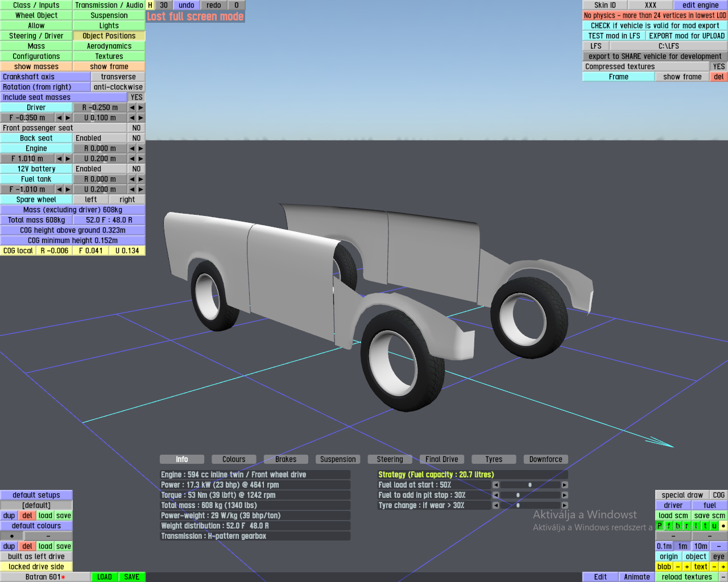728x582 pixels.
Task: Toggle the 'u' special draw flag
Action: coord(714,526)
